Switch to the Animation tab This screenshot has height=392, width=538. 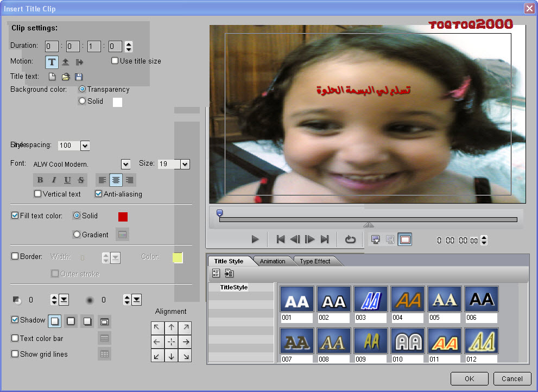click(273, 261)
